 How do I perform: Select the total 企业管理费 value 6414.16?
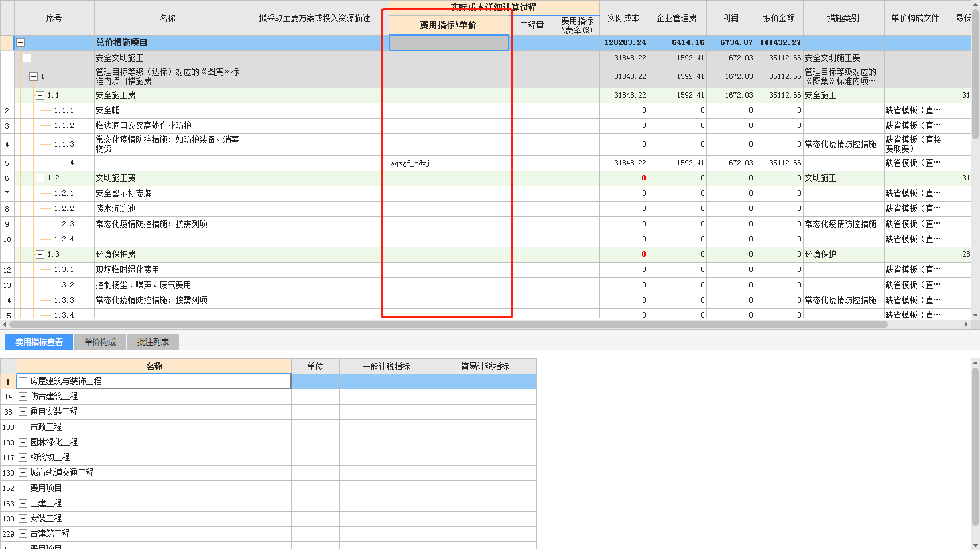coord(677,42)
